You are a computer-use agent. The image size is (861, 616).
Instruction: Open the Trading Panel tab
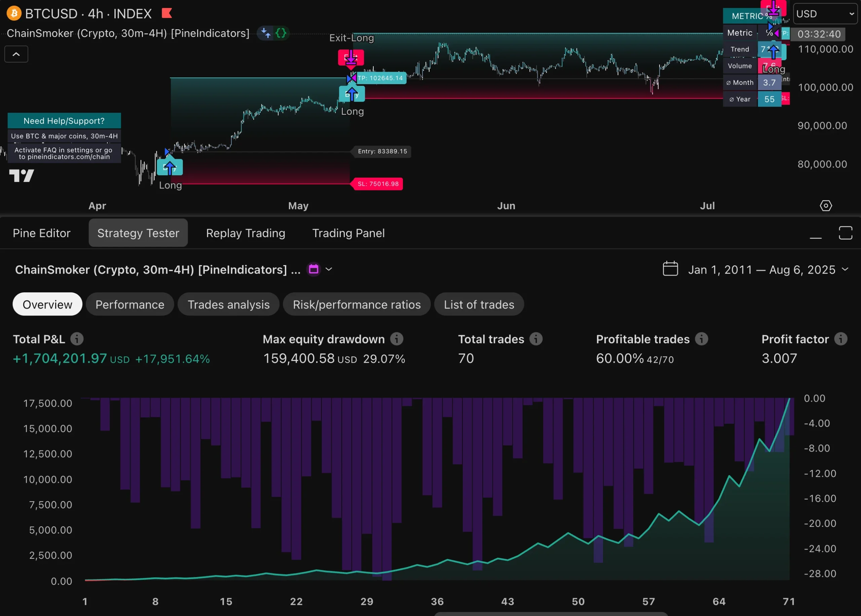(x=348, y=233)
